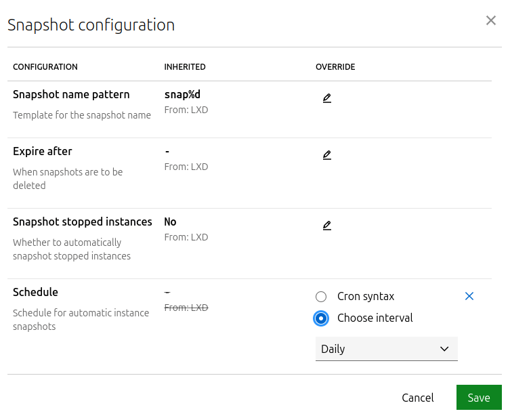Clear the Schedule override with blue X
This screenshot has width=510, height=420.
pos(469,296)
